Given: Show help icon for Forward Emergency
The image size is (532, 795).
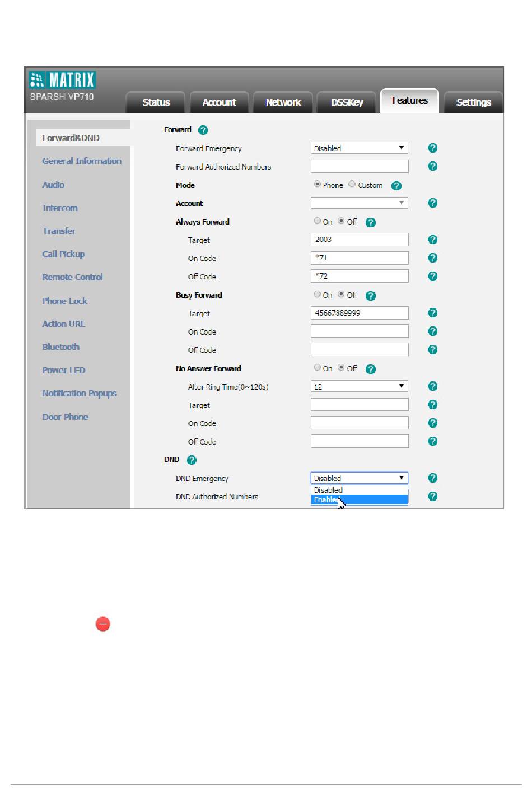Looking at the screenshot, I should point(432,148).
